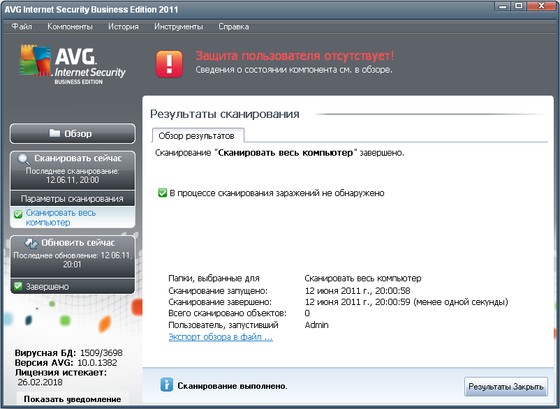Click Последнее обновление timestamp text
The image size is (560, 409).
point(72,260)
